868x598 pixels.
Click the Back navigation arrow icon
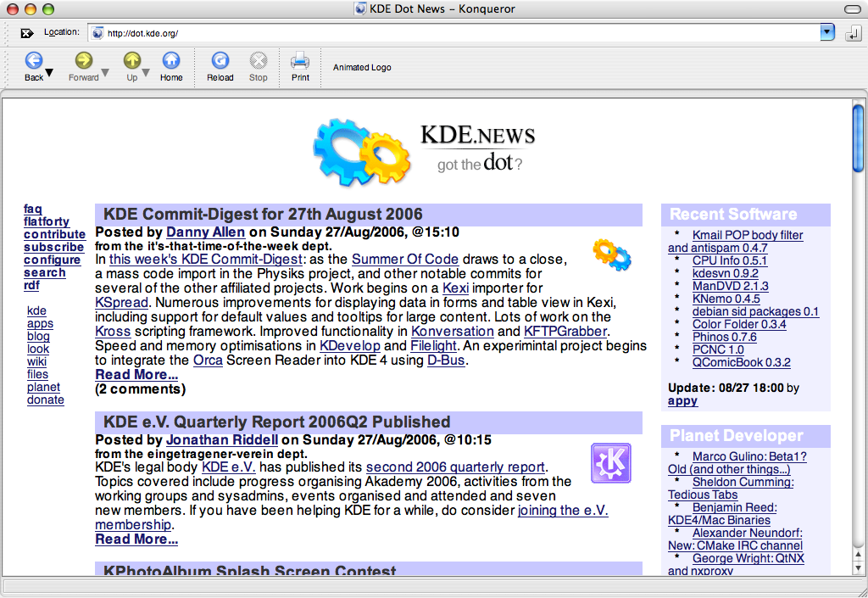pyautogui.click(x=34, y=59)
